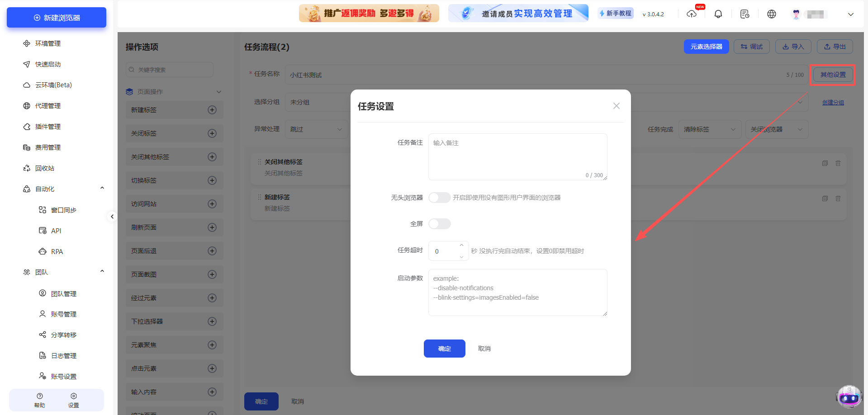Enable the 无头浏览器 headless browser switch

pos(439,197)
